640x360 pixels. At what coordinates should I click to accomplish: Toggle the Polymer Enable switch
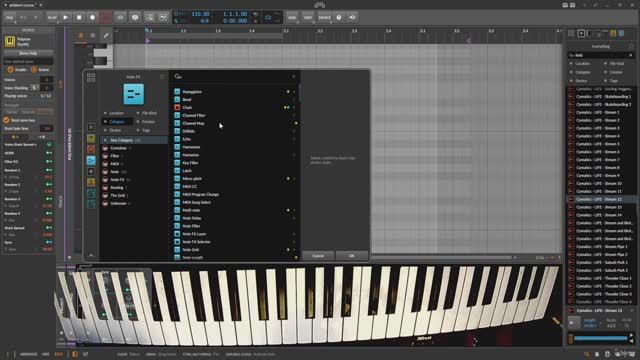11,70
